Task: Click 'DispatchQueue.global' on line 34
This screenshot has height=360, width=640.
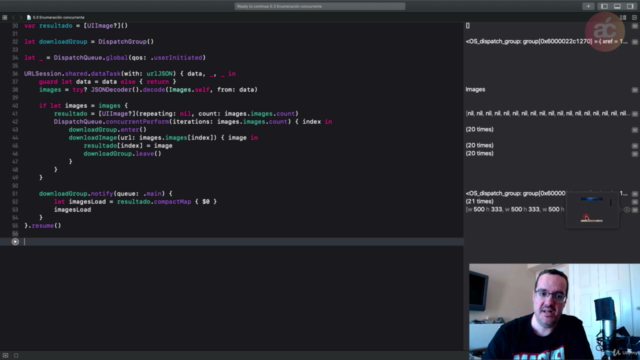Action: (91, 58)
